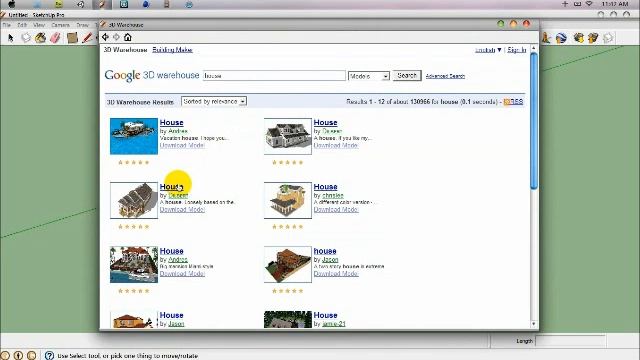The image size is (640, 360).
Task: Open the Sorted by relevance dropdown
Action: pos(213,101)
